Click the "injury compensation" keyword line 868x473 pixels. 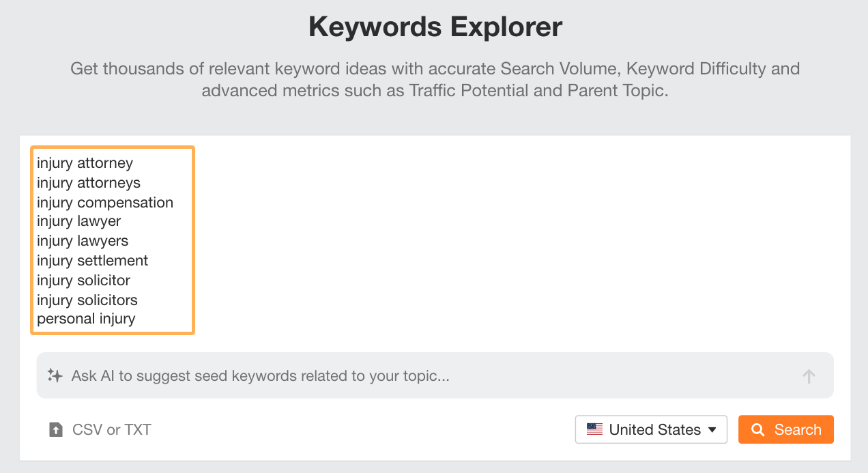click(x=105, y=203)
